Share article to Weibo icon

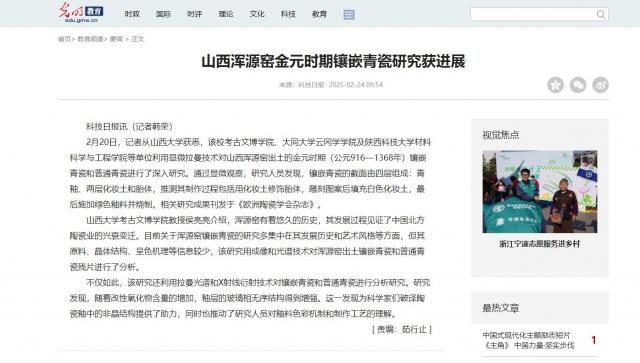600,85
